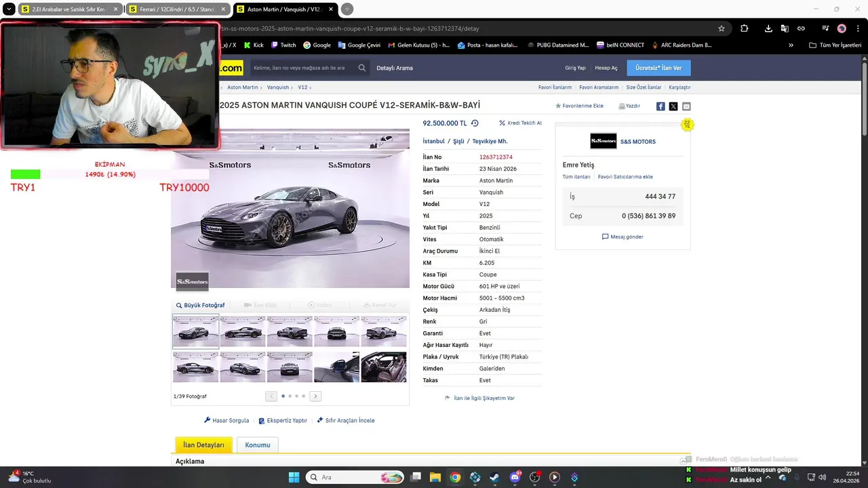868x488 pixels.
Task: Switch to the Ferrari 12Cilindri tab
Action: 177,9
